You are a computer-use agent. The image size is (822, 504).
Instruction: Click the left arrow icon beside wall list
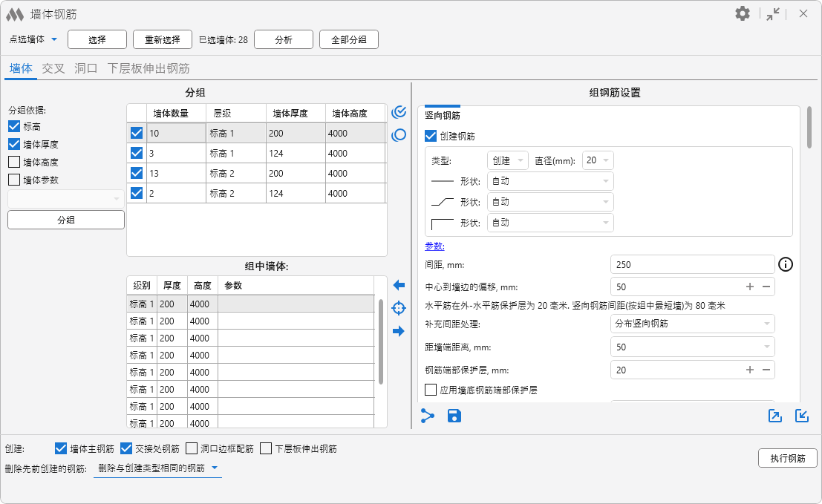pos(399,285)
